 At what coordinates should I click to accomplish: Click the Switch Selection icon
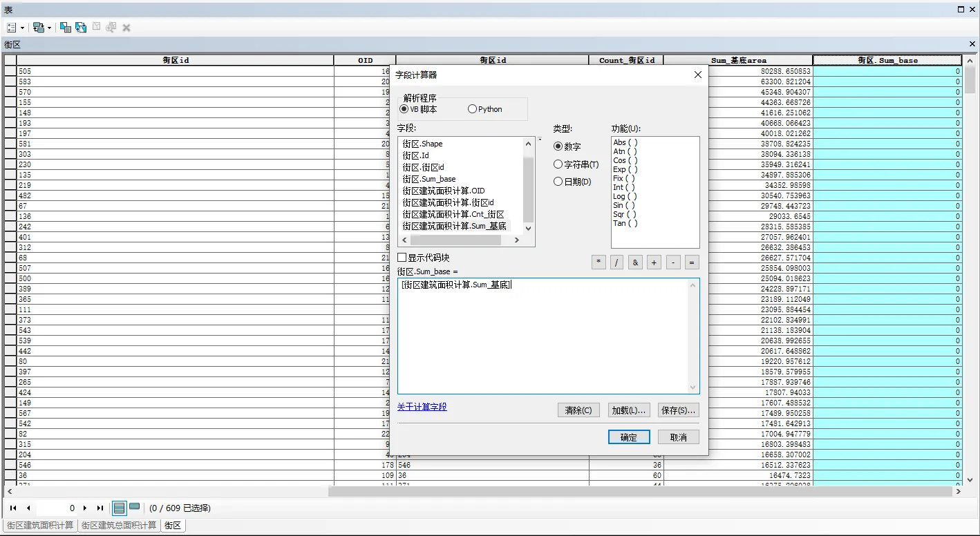(x=81, y=28)
